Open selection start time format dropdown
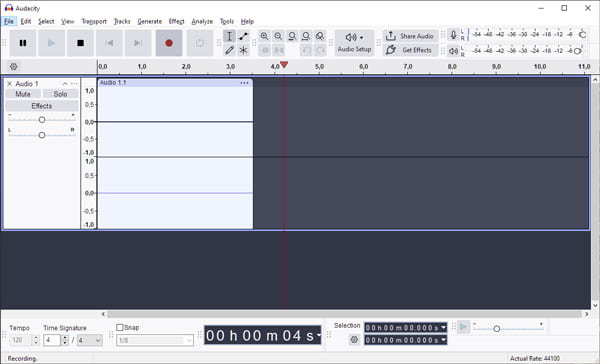This screenshot has width=600, height=364. point(443,328)
